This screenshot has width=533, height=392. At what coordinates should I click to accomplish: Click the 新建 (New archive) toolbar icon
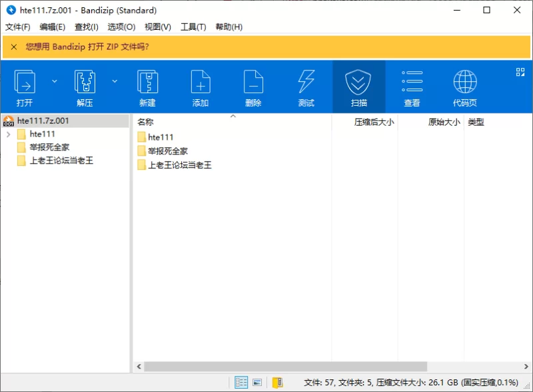pos(147,81)
